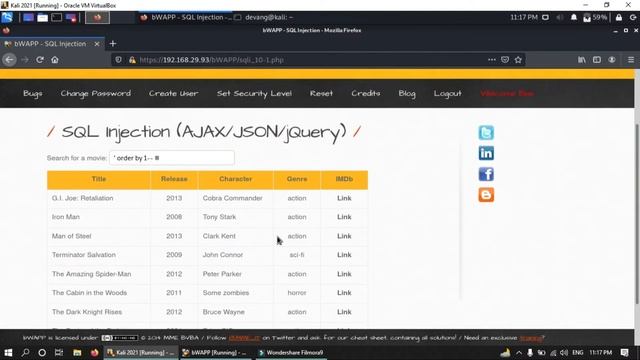Open the Firefox hamburger menu
This screenshot has width=640, height=360.
coord(631,60)
